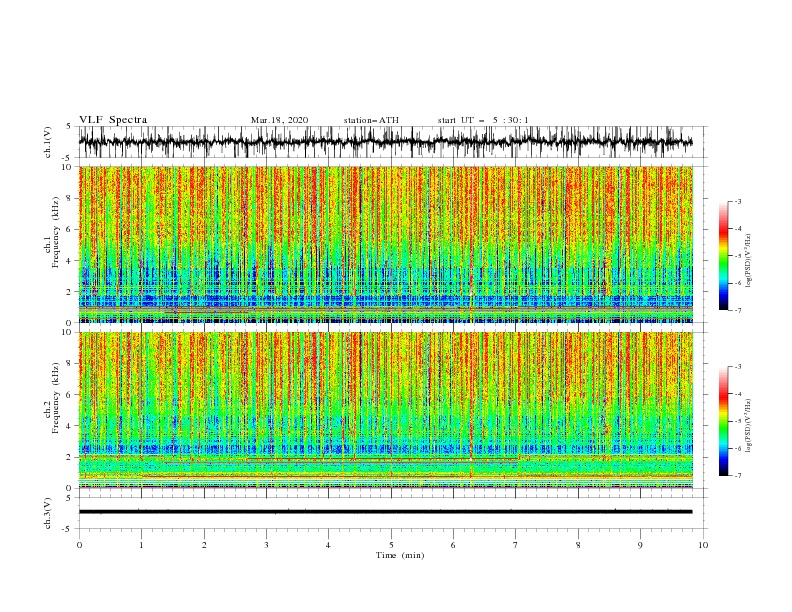
Task: Click the "-4" tick on ch.2 color bar
Action: (x=737, y=394)
